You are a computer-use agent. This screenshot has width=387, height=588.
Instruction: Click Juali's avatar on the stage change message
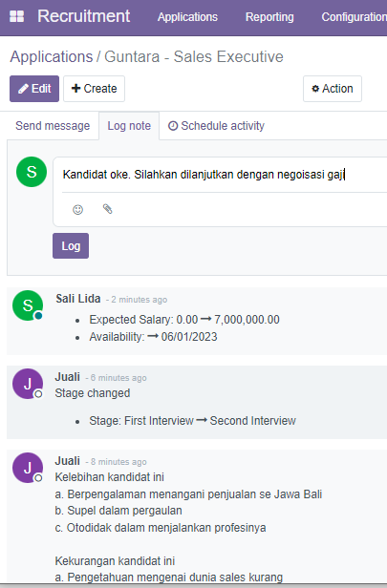pyautogui.click(x=28, y=384)
